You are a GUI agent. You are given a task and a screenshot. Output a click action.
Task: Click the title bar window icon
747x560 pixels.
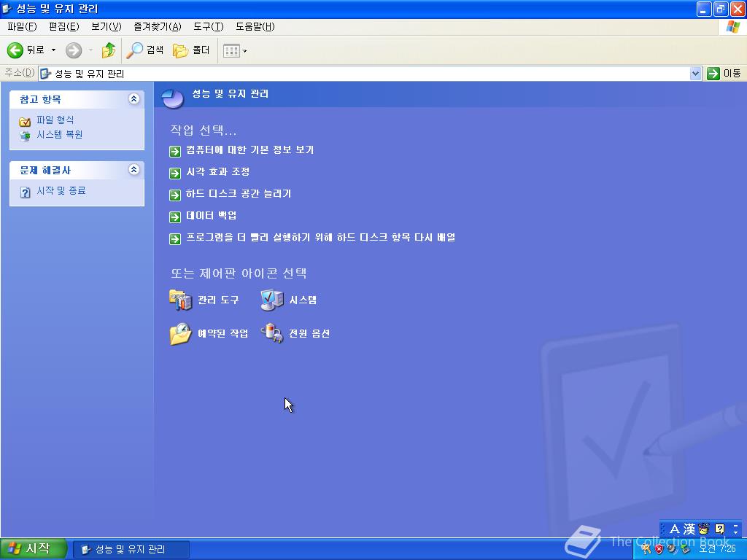(7, 9)
